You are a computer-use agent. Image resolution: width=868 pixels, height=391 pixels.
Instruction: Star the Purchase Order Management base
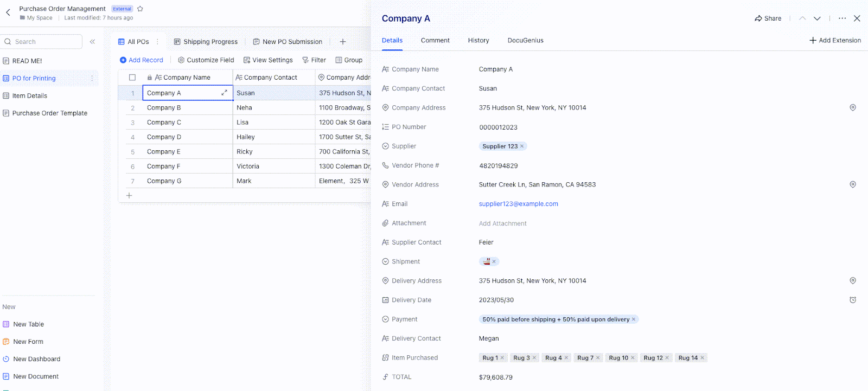[x=140, y=9]
